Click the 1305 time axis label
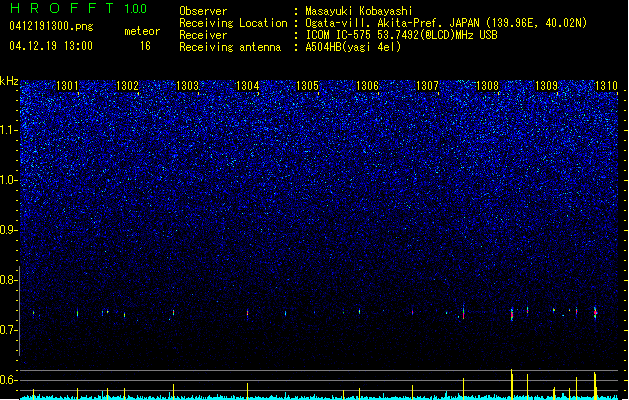Viewport: 629px width, 400px height. (307, 86)
